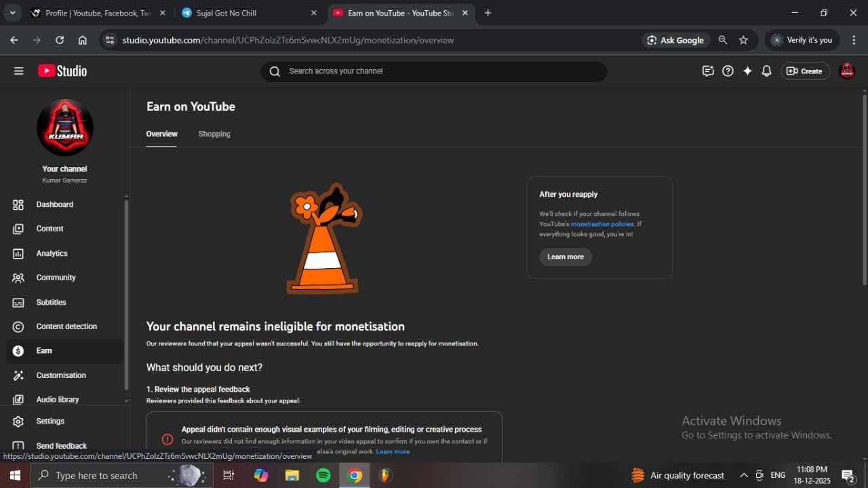Viewport: 868px width, 488px height.
Task: Open the feedback comments icon in header
Action: [708, 71]
